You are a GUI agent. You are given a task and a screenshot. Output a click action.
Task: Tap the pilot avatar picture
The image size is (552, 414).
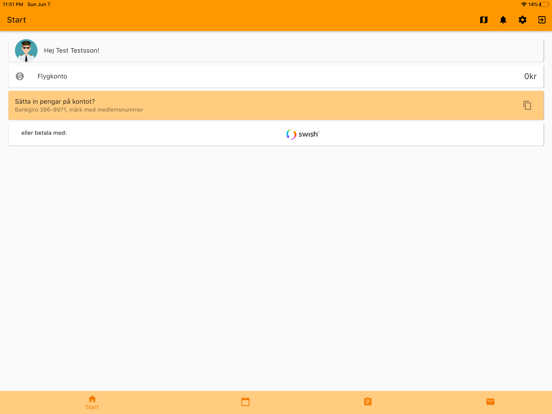coord(26,50)
